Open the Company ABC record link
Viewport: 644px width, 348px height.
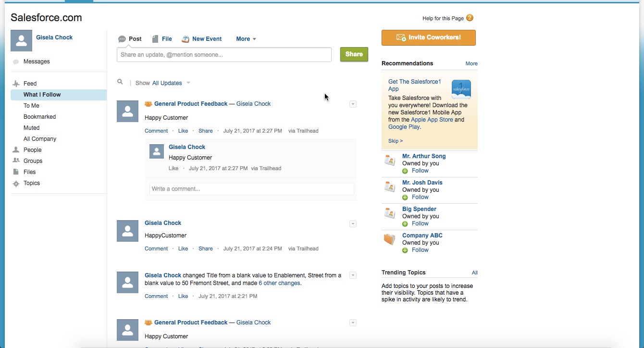422,236
